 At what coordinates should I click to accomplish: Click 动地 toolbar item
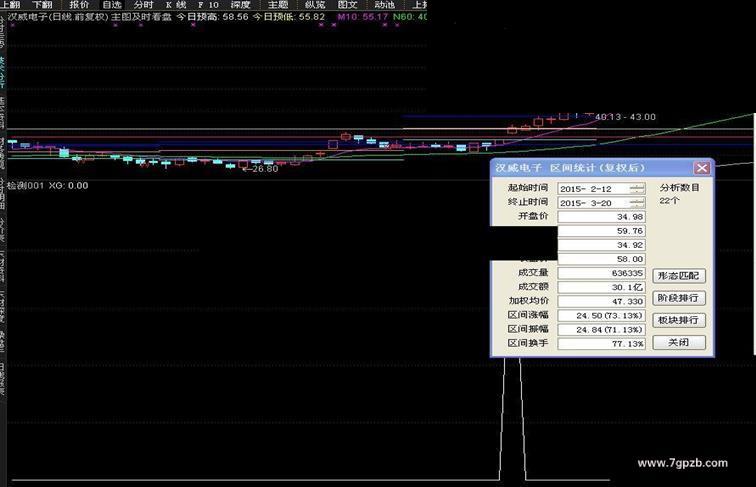pos(384,5)
